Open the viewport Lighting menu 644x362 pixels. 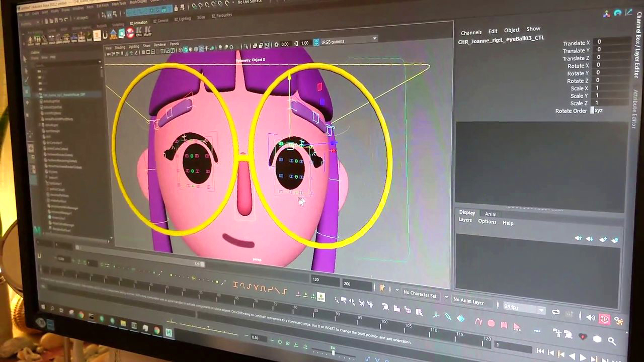(134, 47)
